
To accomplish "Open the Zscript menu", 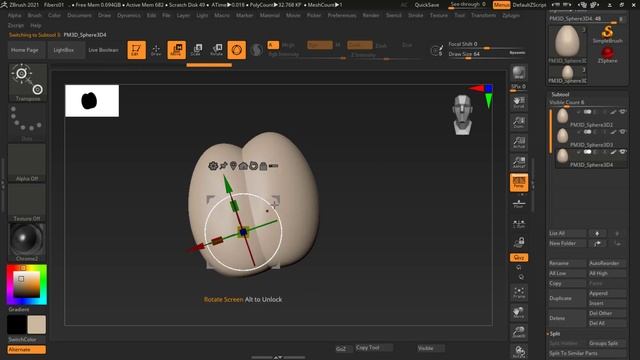I will [16, 25].
